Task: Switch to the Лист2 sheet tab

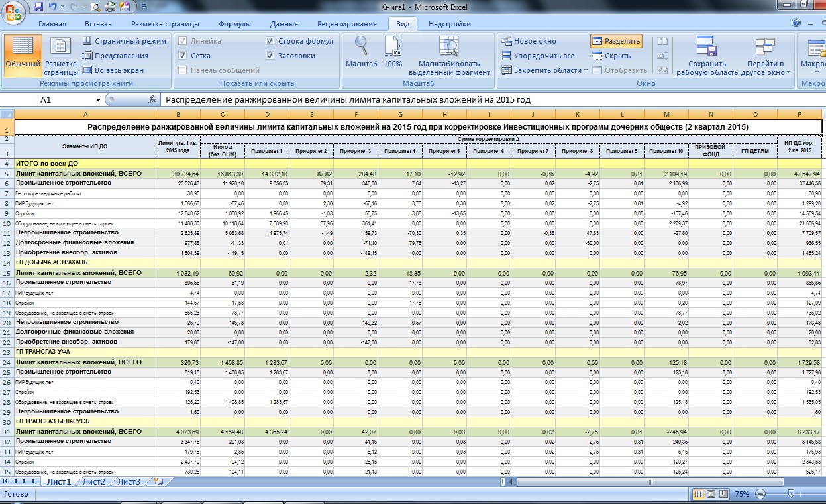Action: tap(93, 481)
